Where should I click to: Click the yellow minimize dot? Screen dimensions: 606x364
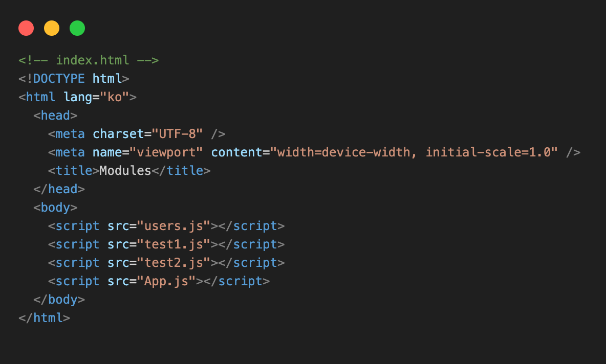(52, 28)
